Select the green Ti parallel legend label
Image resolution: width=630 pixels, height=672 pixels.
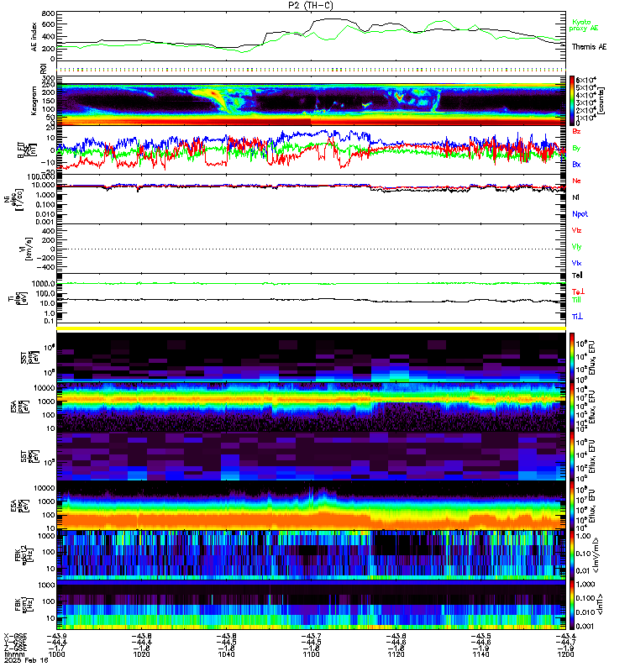pyautogui.click(x=576, y=300)
